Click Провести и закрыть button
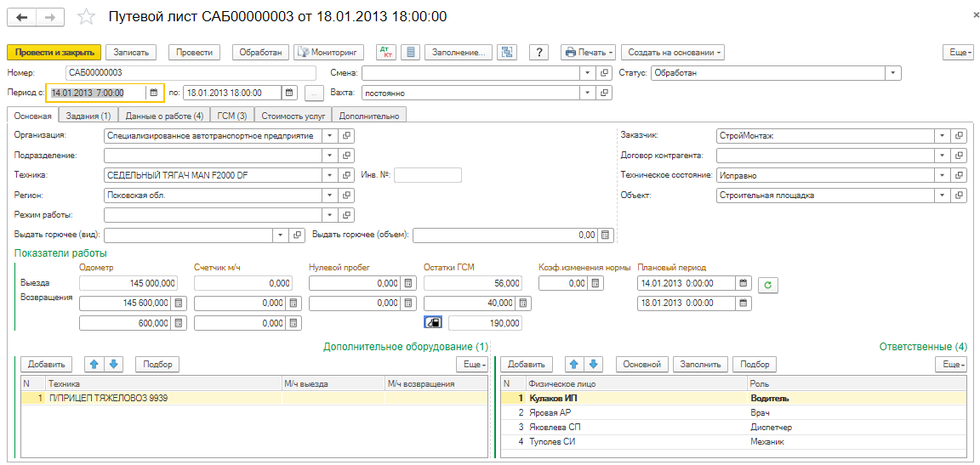This screenshot has height=465, width=980. coord(54,53)
